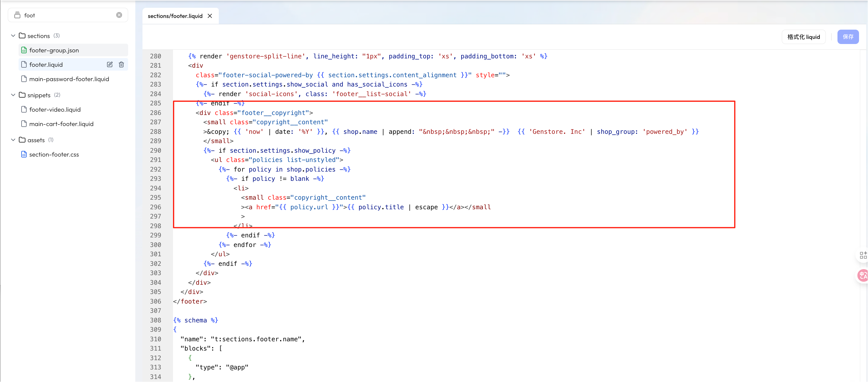The image size is (868, 382).
Task: Close the sections/footer.liquid tab
Action: [x=210, y=16]
